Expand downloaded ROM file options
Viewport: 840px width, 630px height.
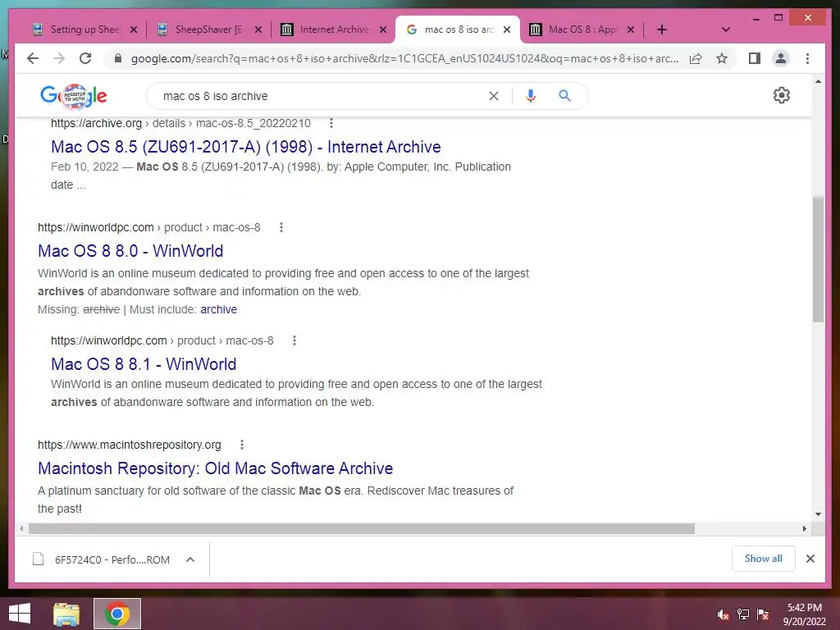tap(190, 559)
